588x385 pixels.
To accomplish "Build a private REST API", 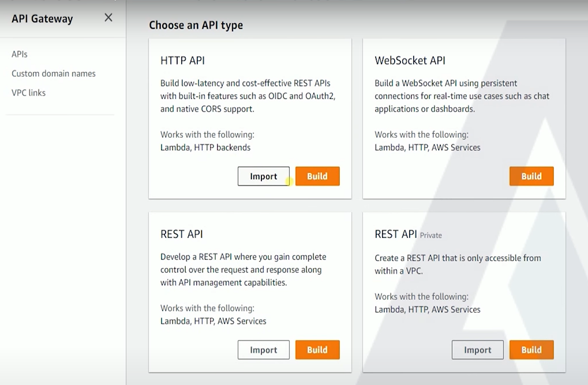I will click(531, 350).
